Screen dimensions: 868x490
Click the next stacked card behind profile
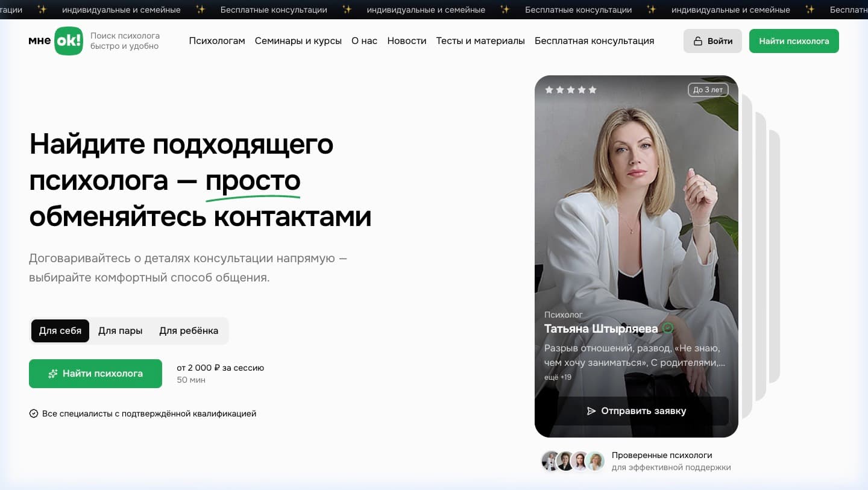point(746,256)
